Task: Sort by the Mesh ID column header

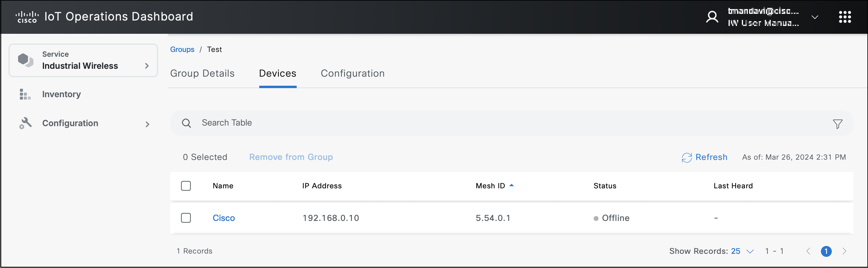Action: [490, 186]
